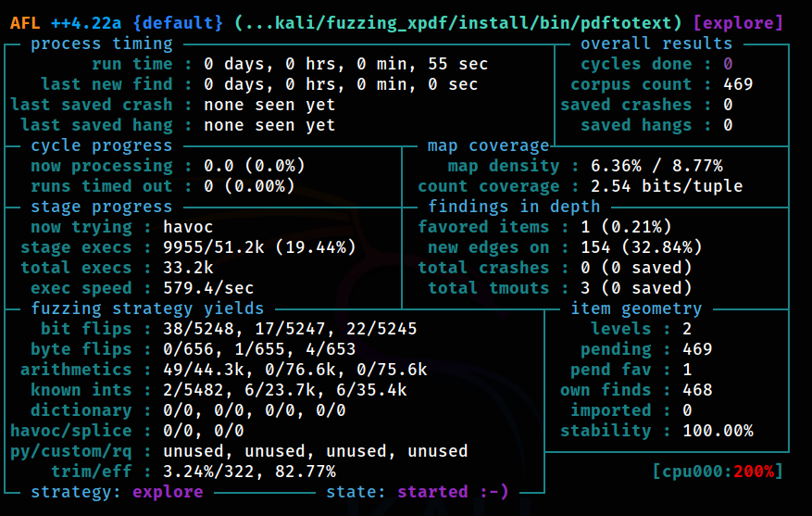Click the saved hangs value

(728, 125)
